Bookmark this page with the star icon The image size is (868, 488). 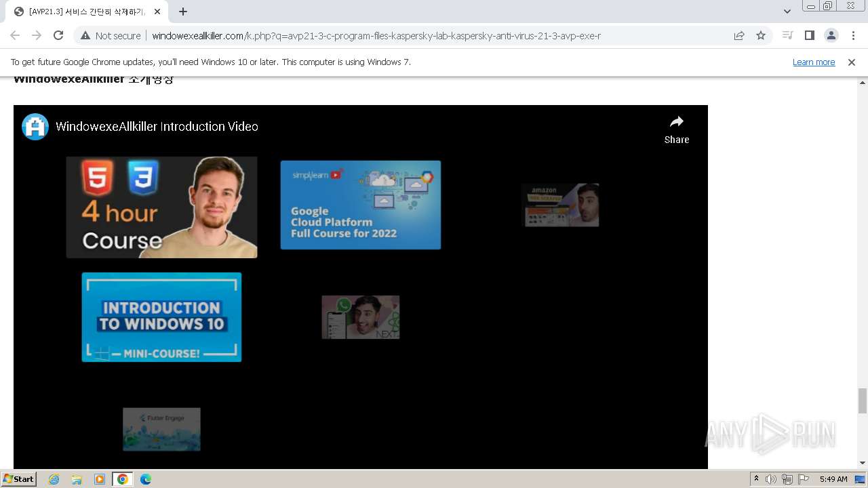coord(761,36)
